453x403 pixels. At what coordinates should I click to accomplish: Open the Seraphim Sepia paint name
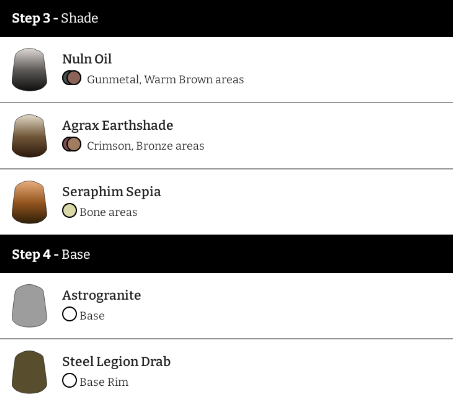112,192
